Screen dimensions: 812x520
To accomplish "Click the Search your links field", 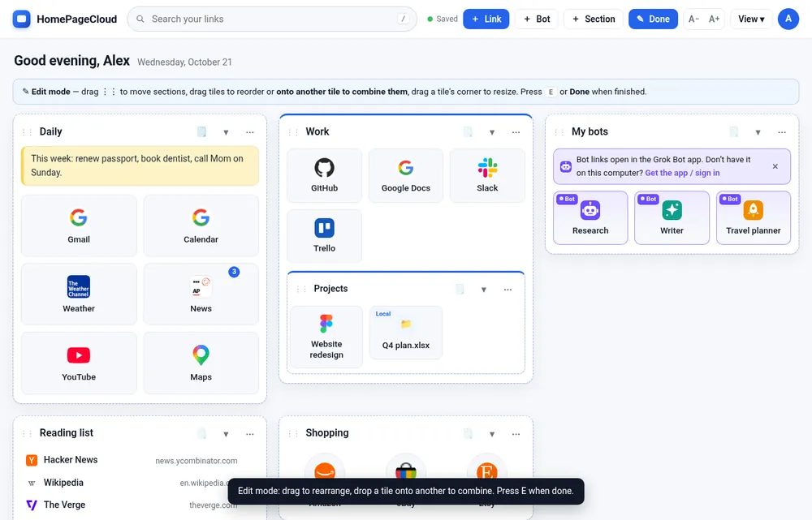I will point(272,19).
